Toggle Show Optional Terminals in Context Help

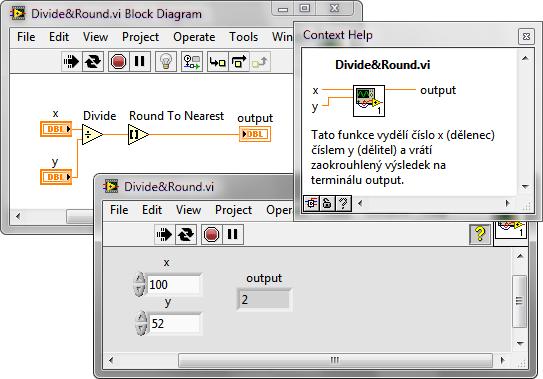pos(311,203)
